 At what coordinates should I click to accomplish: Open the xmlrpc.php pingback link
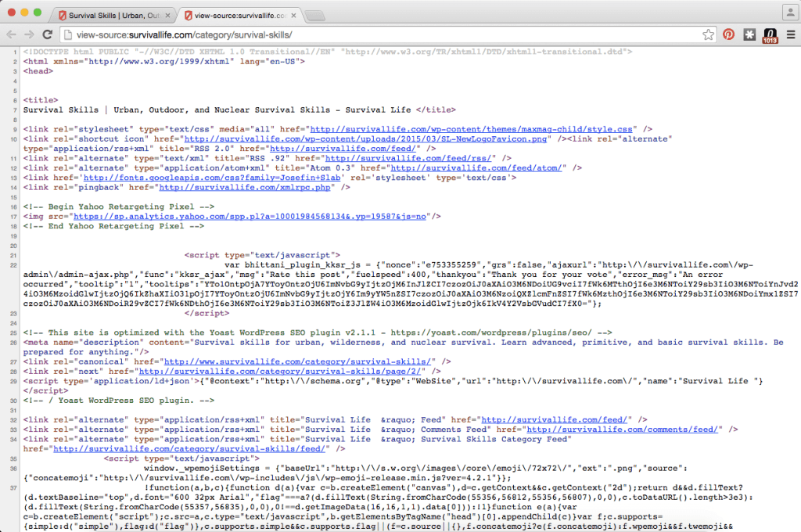click(245, 188)
